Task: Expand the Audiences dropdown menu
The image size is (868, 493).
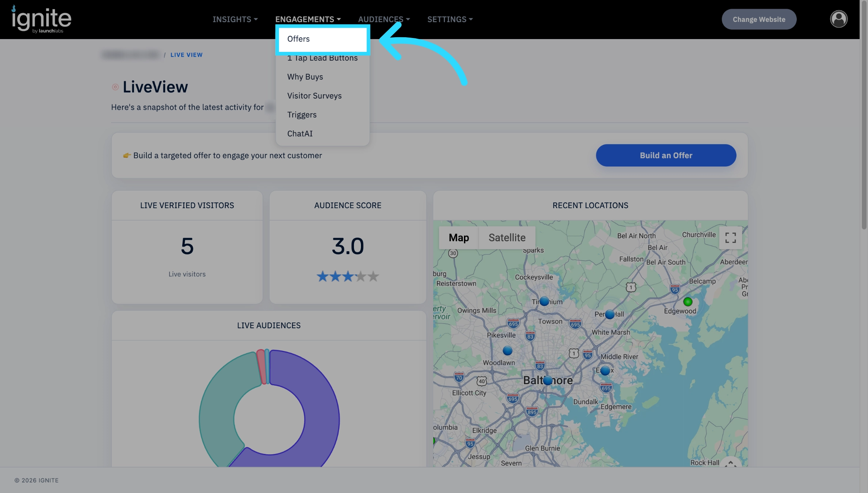Action: [x=384, y=19]
